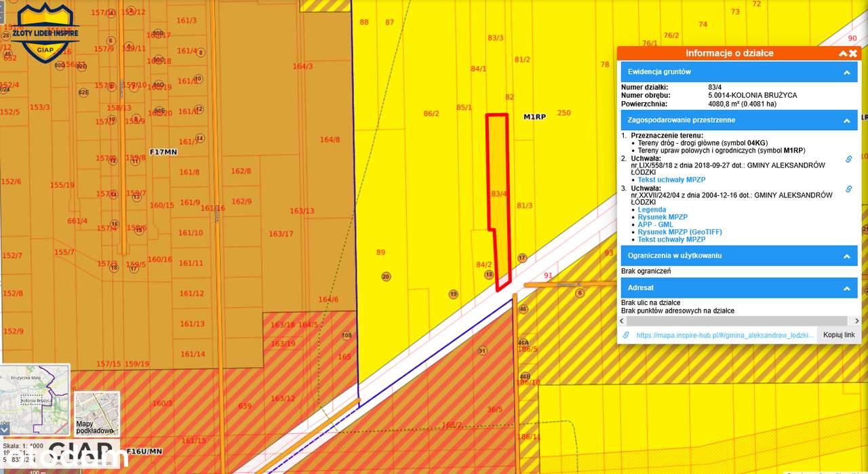Click the chain icon before the map URL
The width and height of the screenshot is (868, 474).
[x=626, y=335]
